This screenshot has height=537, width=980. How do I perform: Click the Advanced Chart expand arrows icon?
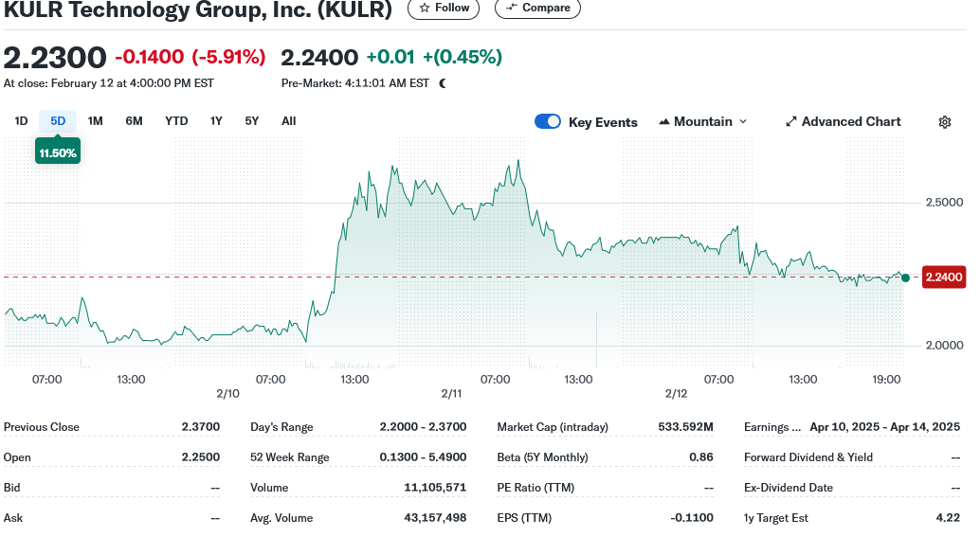click(791, 122)
